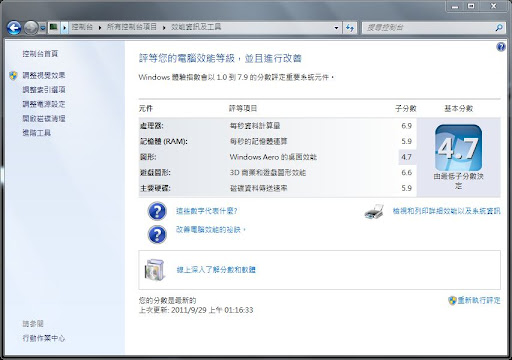Click the 上次更新 2011/9/29 timestamp text
This screenshot has height=360, width=512.
coord(196,310)
